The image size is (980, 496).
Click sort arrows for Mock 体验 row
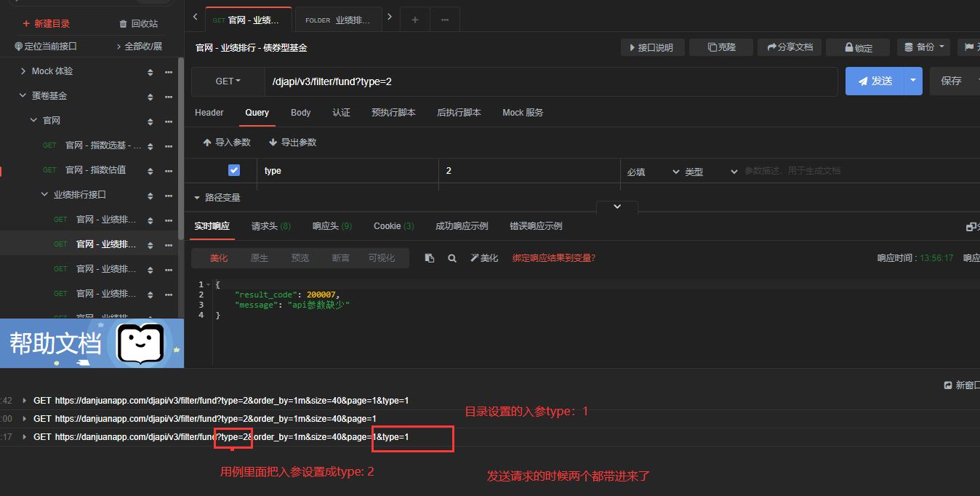[150, 72]
